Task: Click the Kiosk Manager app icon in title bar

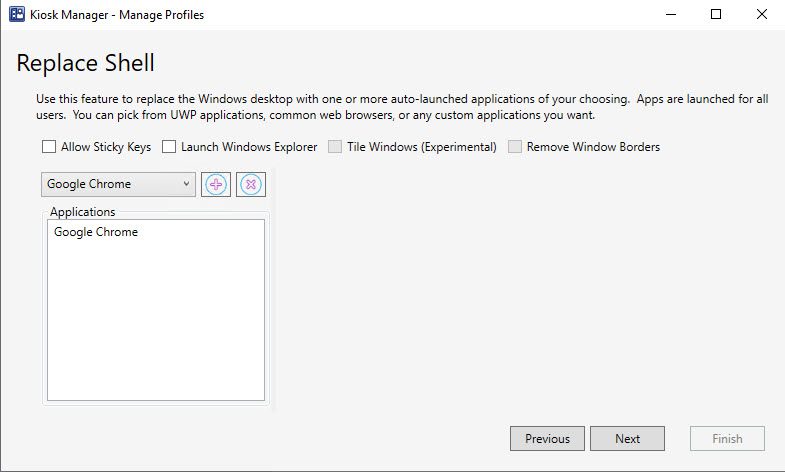Action: point(17,15)
